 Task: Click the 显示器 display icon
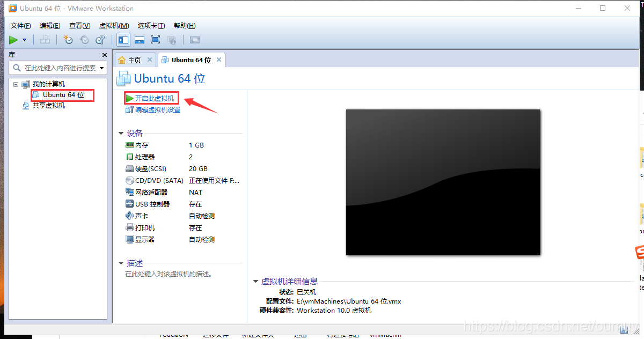(129, 240)
